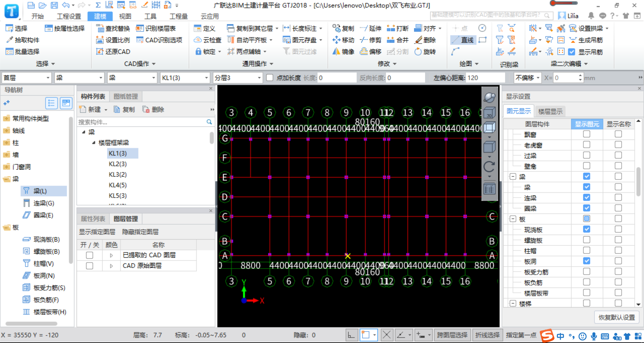The width and height of the screenshot is (644, 343).
Task: Enable 显示名称 for 梁 group row
Action: 619,176
